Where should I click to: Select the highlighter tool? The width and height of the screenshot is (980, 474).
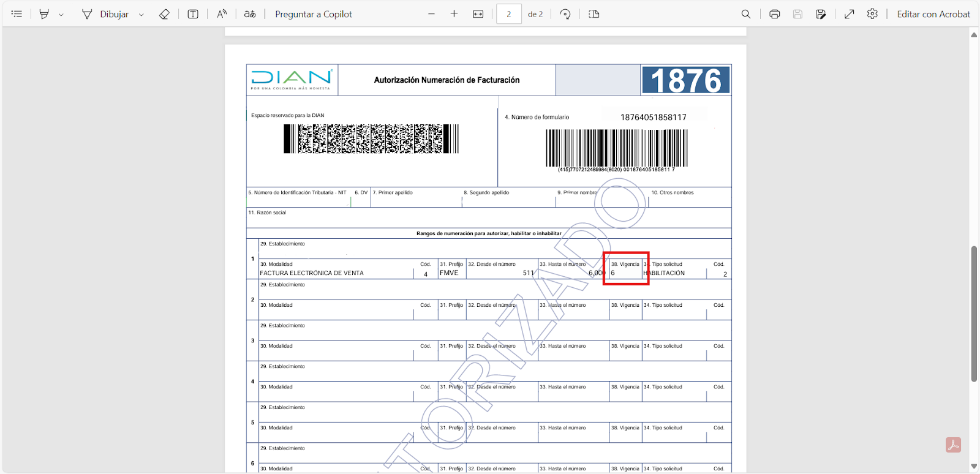click(44, 14)
